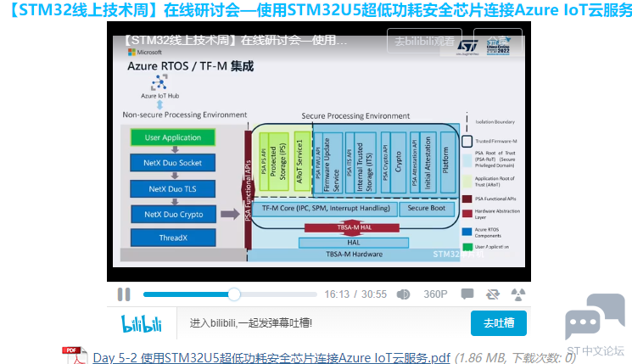Click the video frame showing Azure RTOS slide
632x364 pixels.
pos(319,151)
